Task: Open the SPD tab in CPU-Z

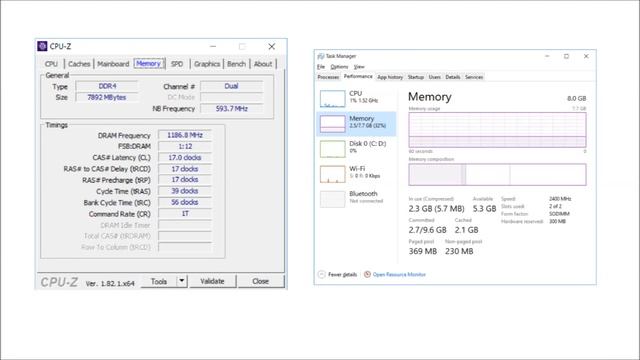Action: click(177, 64)
